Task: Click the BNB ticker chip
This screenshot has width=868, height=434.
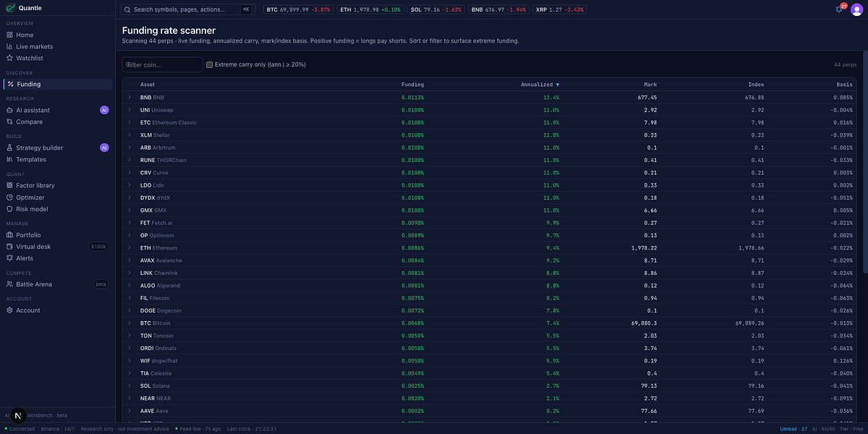Action: coord(498,9)
